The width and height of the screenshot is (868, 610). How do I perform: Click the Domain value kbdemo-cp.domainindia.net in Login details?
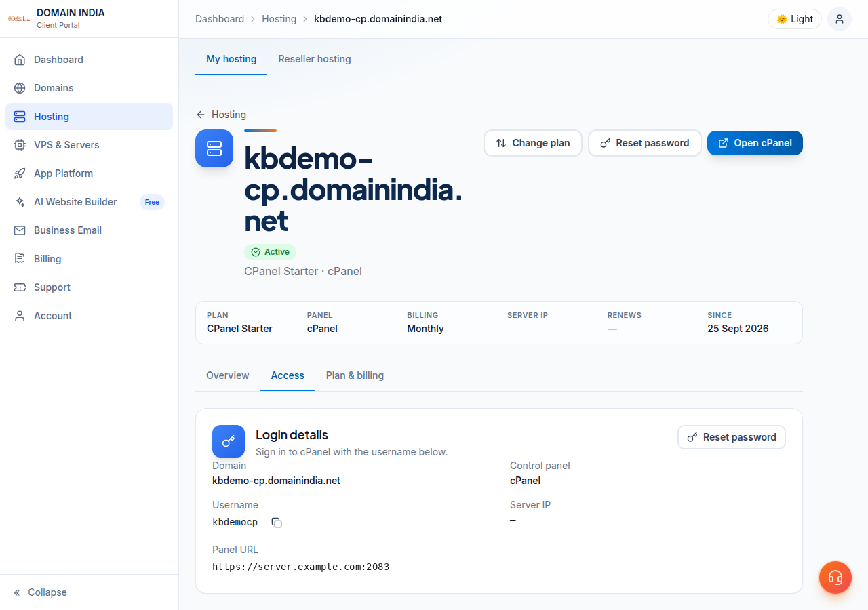click(x=276, y=481)
